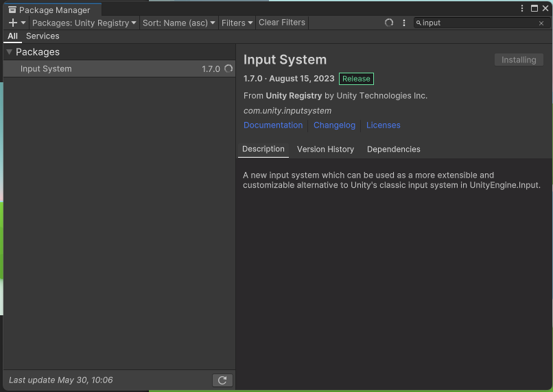Select the Dependencies tab
The width and height of the screenshot is (553, 392).
click(394, 149)
